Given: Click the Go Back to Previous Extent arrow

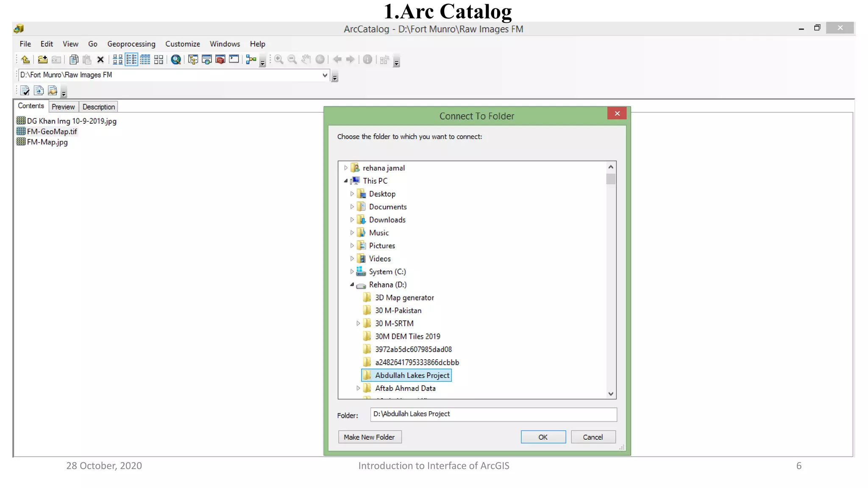Looking at the screenshot, I should [337, 60].
